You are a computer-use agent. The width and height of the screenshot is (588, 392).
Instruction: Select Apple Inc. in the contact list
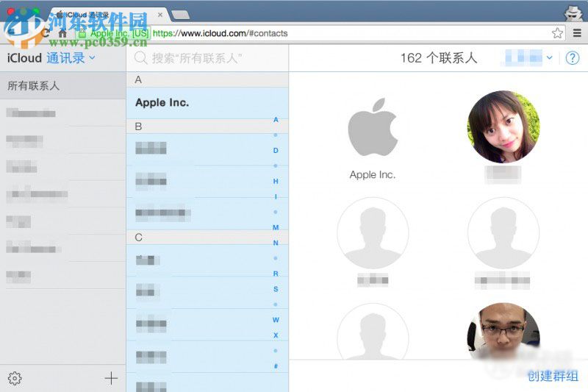click(x=207, y=103)
